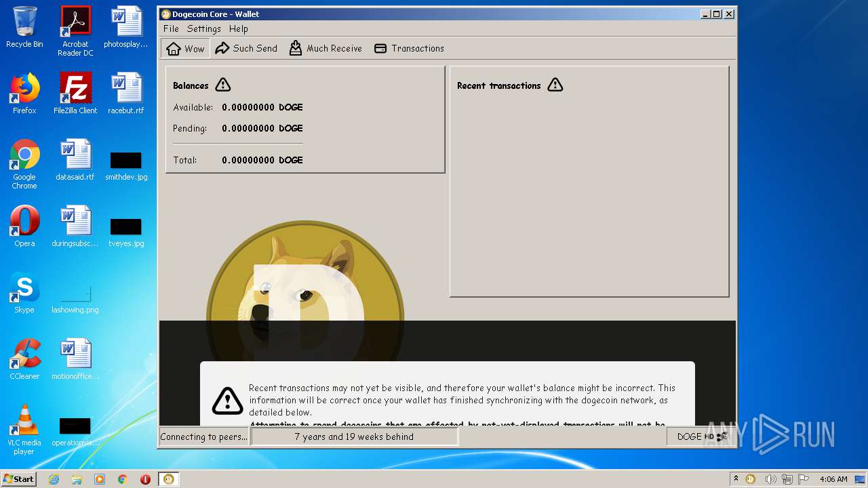The image size is (868, 488).
Task: Select duringsubsc document on desktop
Action: click(x=75, y=226)
